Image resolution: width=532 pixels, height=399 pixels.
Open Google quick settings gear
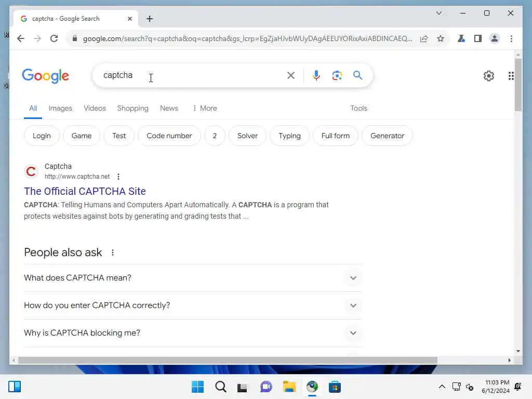pos(488,76)
